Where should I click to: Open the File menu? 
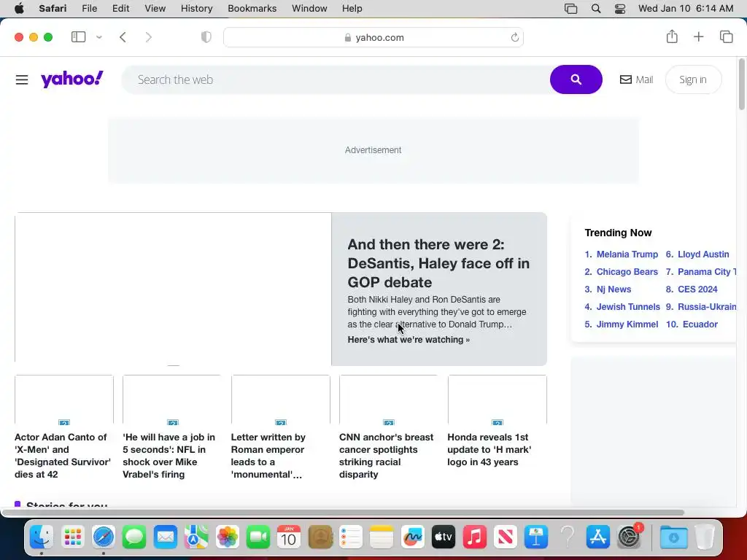click(x=89, y=8)
